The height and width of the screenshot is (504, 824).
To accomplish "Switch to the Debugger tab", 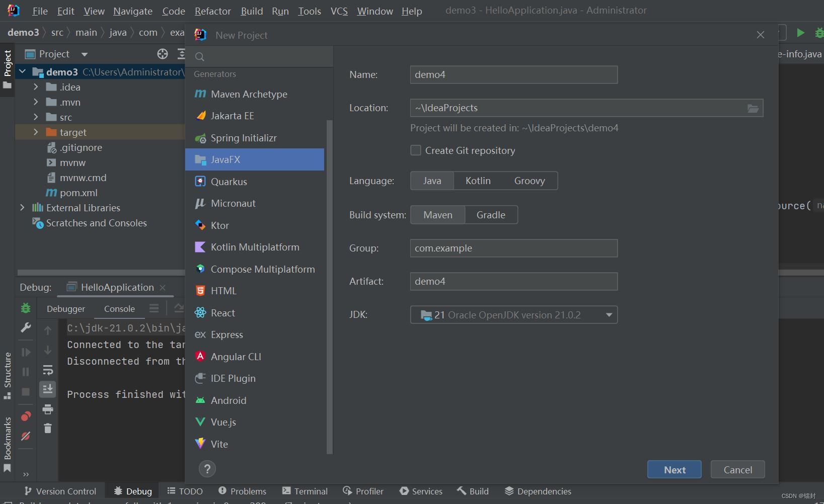I will (66, 309).
